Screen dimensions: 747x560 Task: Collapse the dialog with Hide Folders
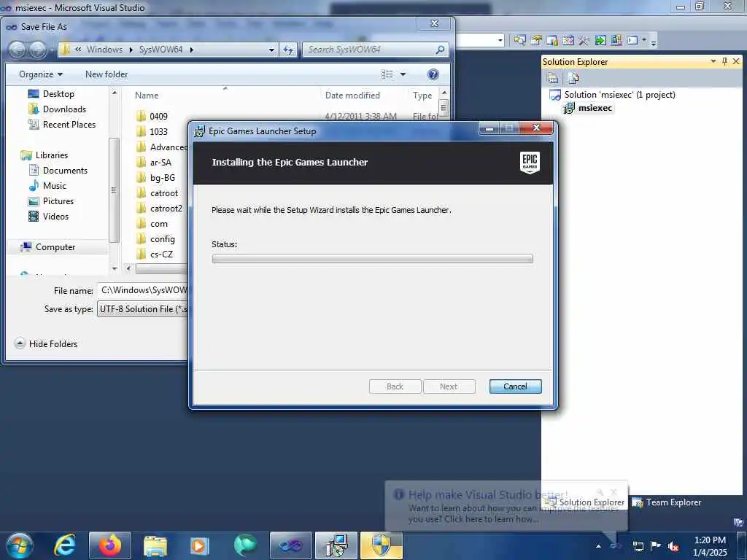46,343
